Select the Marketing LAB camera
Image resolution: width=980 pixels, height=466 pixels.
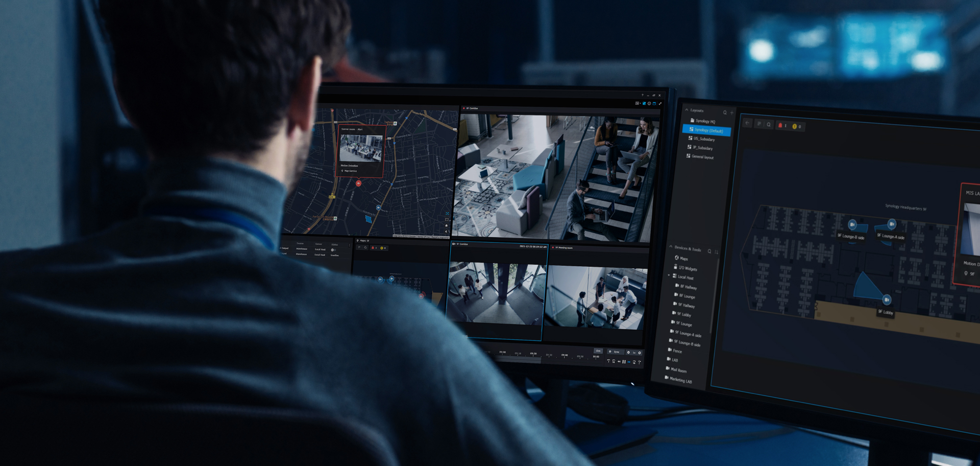tap(678, 380)
